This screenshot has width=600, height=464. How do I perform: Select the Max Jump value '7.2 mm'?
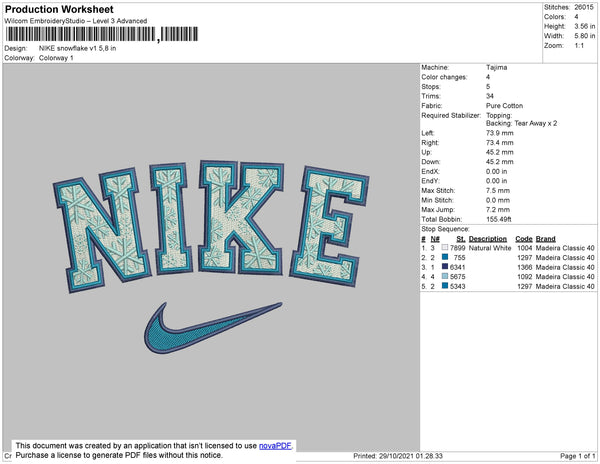point(498,210)
